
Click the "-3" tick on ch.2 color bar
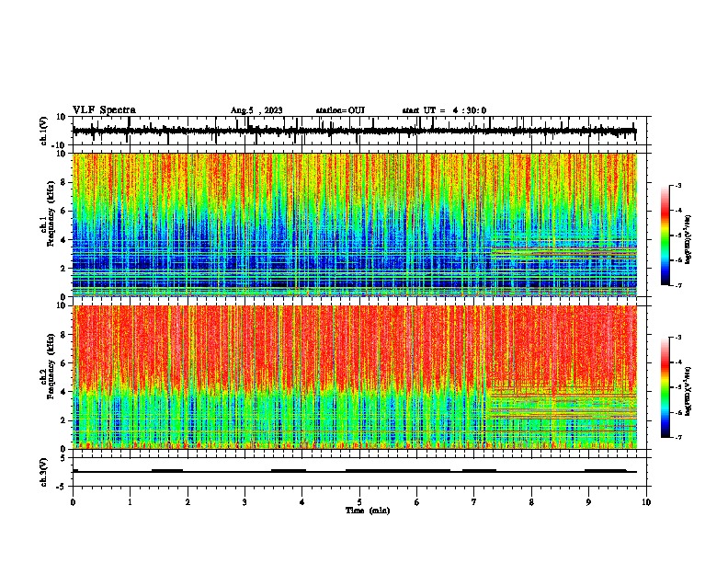pos(677,338)
